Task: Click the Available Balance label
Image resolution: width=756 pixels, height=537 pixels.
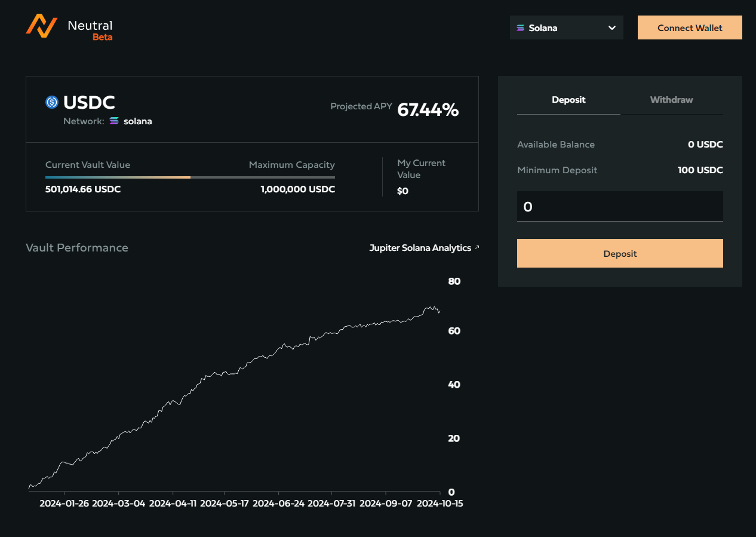Action: [x=556, y=145]
